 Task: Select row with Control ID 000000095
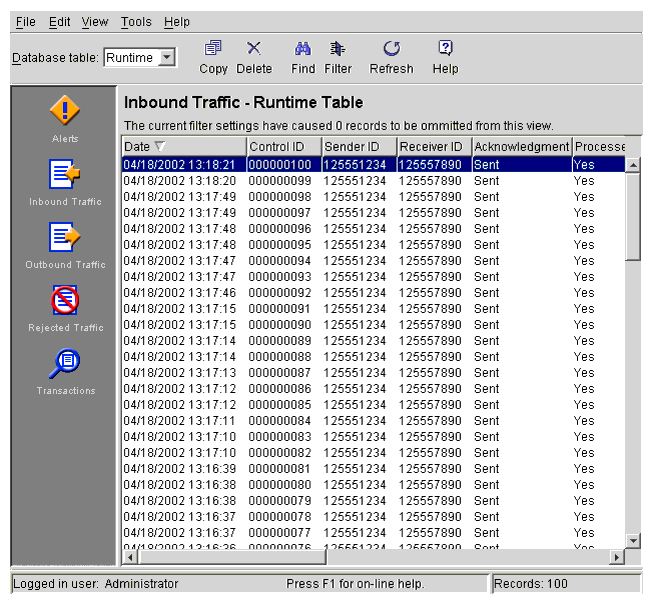(374, 245)
